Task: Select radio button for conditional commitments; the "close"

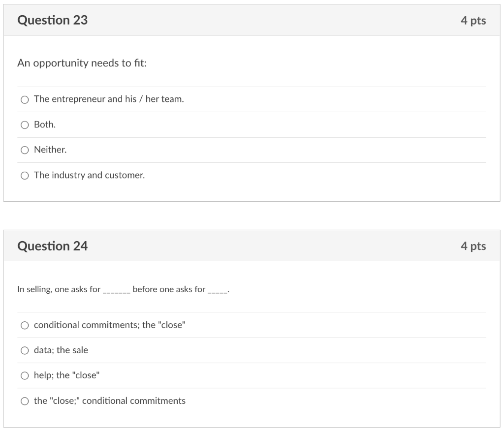Action: (x=25, y=325)
